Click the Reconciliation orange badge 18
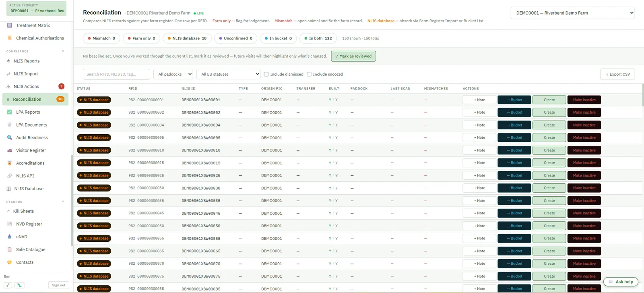This screenshot has height=293, width=644. click(x=60, y=99)
